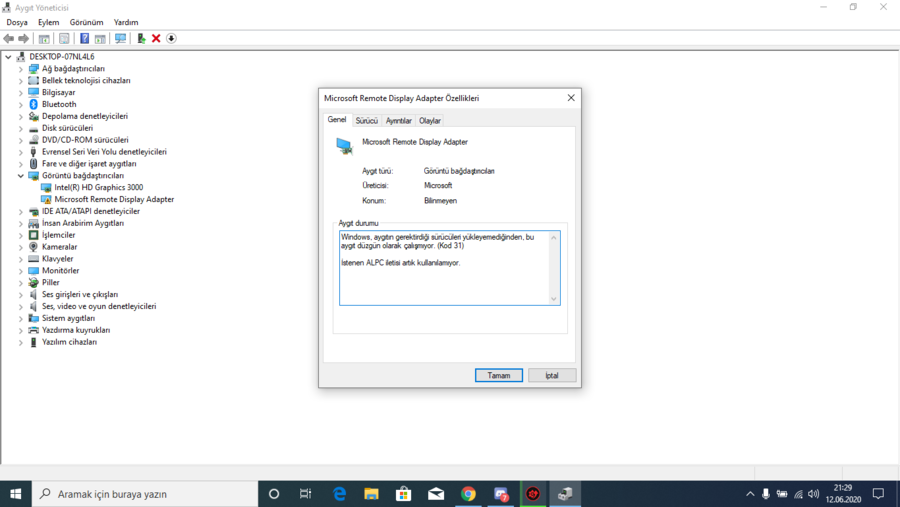The image size is (900, 507).
Task: Expand the Monitörler category
Action: (x=21, y=271)
